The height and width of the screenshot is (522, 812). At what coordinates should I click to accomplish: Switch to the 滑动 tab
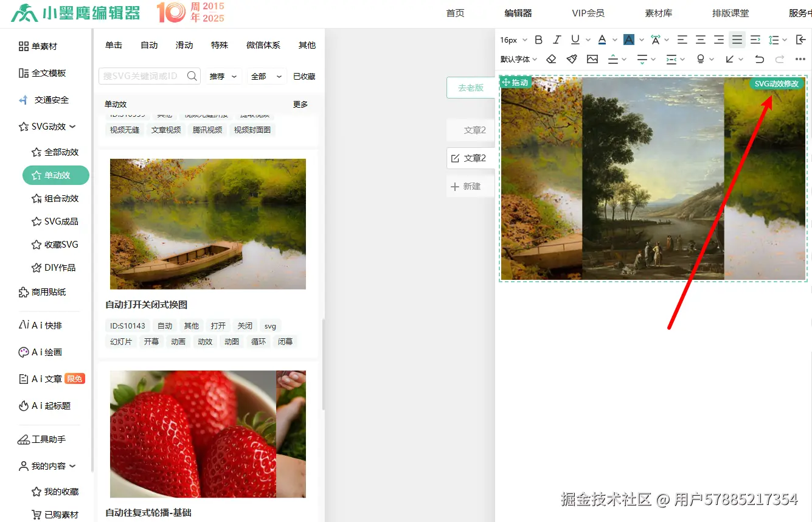coord(184,45)
